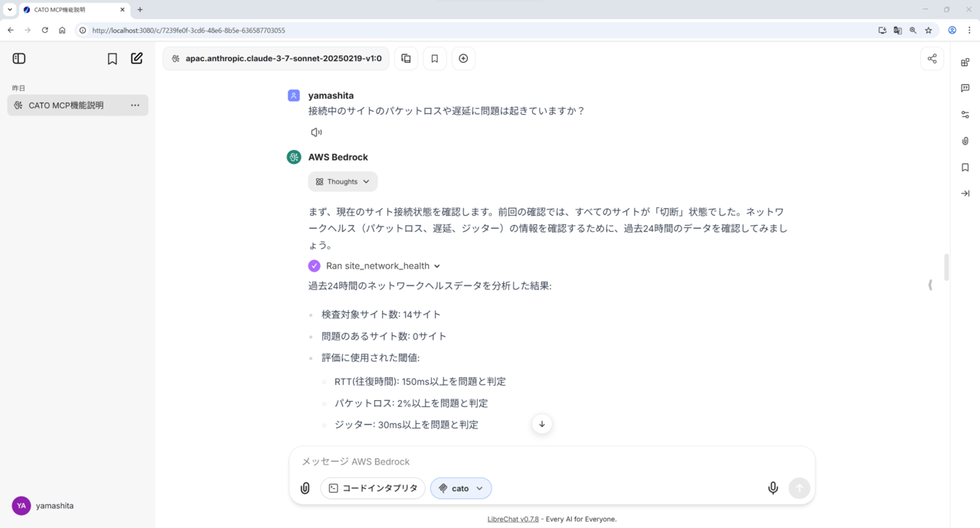980x528 pixels.
Task: Activate microphone voice input icon
Action: (x=773, y=488)
